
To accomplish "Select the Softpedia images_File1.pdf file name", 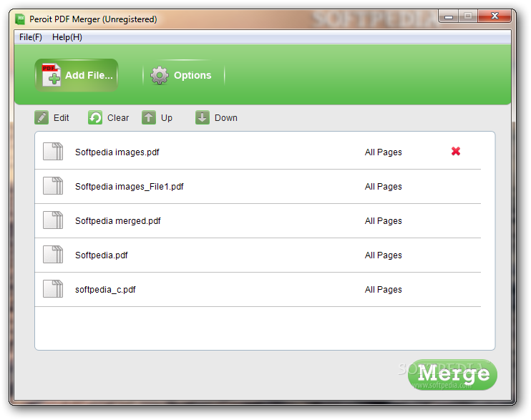I will tap(130, 187).
